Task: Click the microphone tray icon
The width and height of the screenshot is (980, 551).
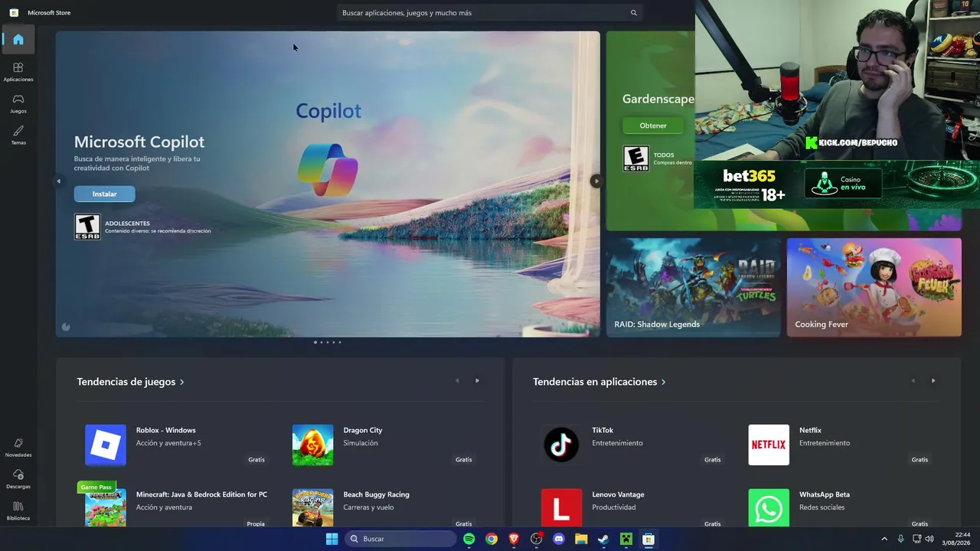Action: tap(900, 539)
